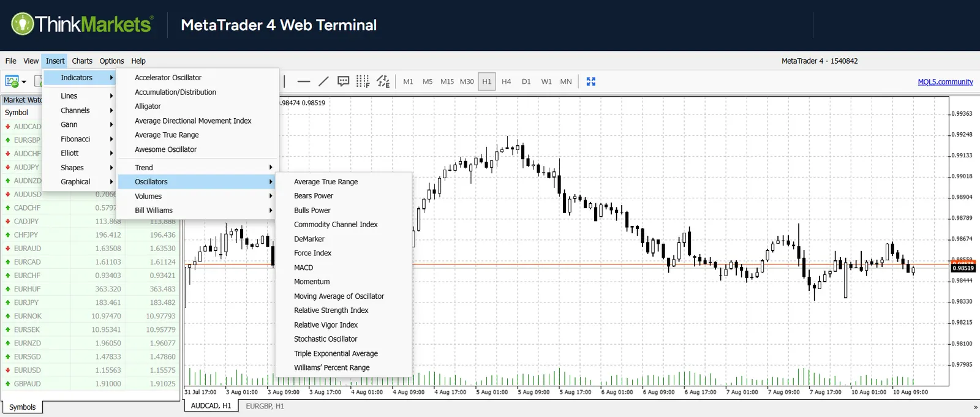980x417 pixels.
Task: Expand the Graphical submenu
Action: click(x=79, y=182)
